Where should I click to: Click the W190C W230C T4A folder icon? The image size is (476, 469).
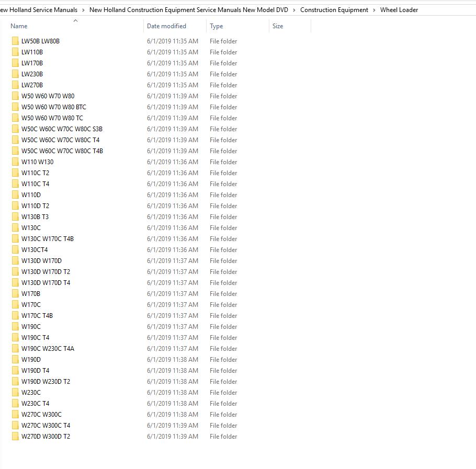(x=15, y=348)
